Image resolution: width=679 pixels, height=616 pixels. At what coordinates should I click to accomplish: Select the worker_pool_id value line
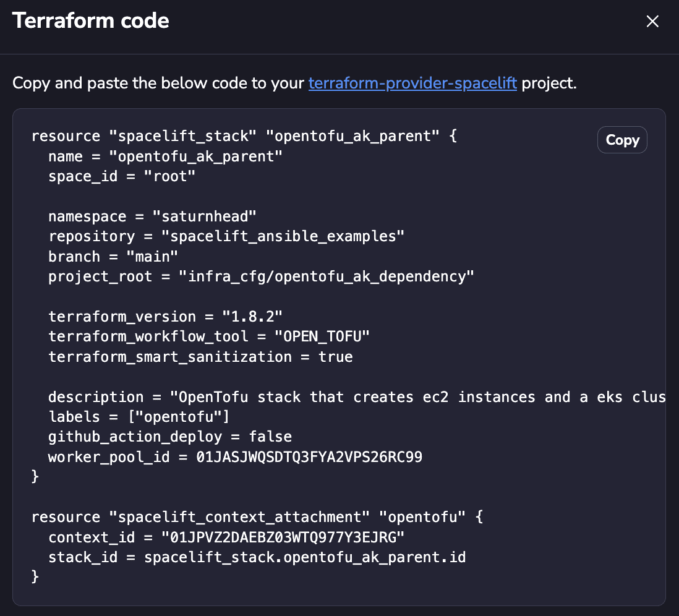(x=235, y=457)
